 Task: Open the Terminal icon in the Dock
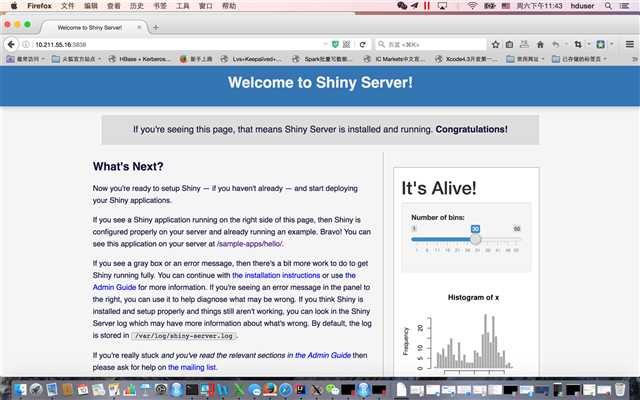192,389
